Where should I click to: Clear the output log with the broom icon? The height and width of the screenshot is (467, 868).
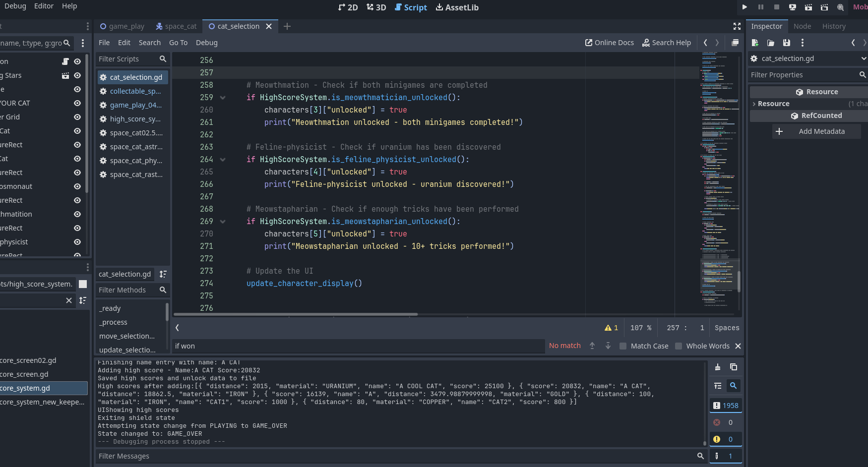pyautogui.click(x=718, y=367)
